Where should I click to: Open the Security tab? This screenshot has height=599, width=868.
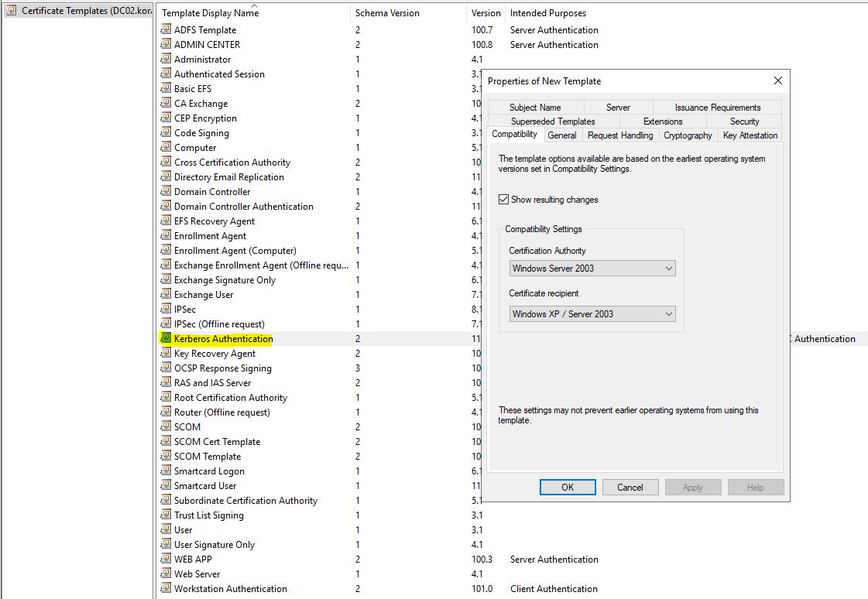click(744, 122)
